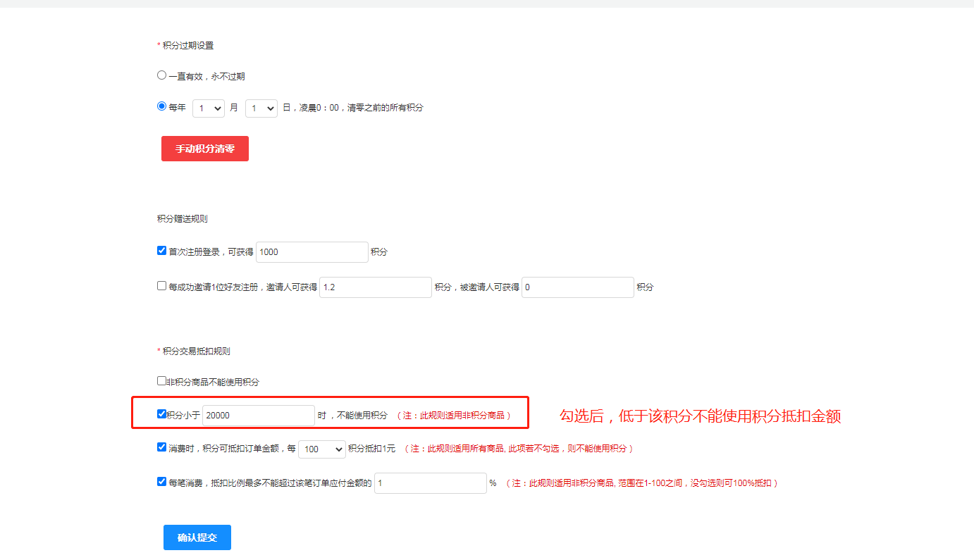This screenshot has height=560, width=974.
Task: Disable the 消费时积分可抵扣订单金额 rule
Action: point(161,449)
